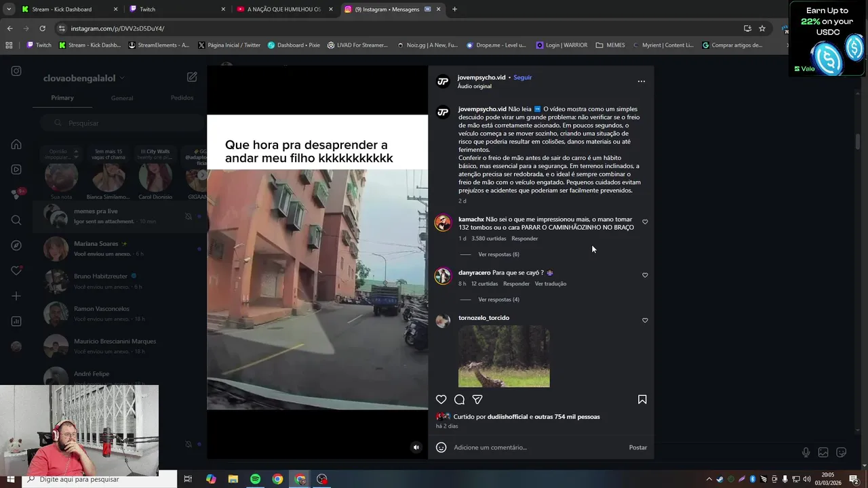Open the three-dot post options menu
The height and width of the screenshot is (488, 868).
click(x=642, y=81)
